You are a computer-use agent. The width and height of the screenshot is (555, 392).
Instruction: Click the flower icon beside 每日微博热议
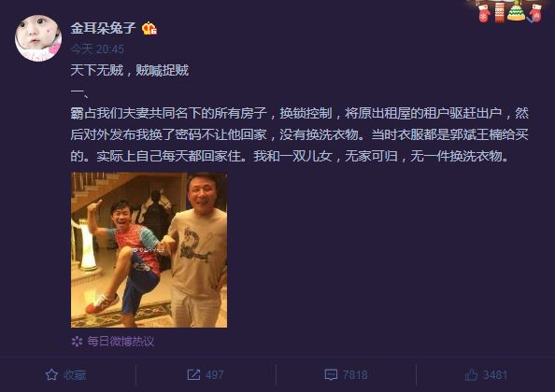tap(77, 342)
